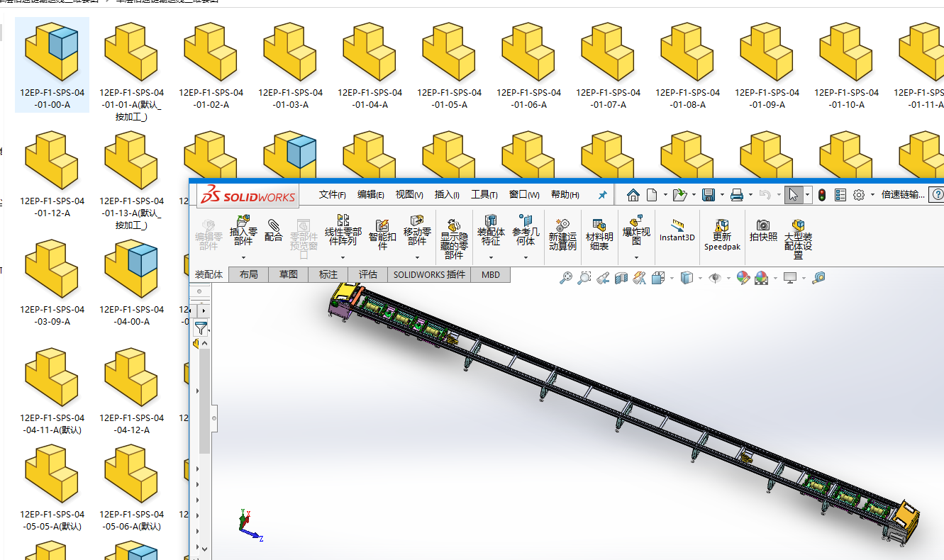Expand the New document dropdown arrow

tap(665, 195)
